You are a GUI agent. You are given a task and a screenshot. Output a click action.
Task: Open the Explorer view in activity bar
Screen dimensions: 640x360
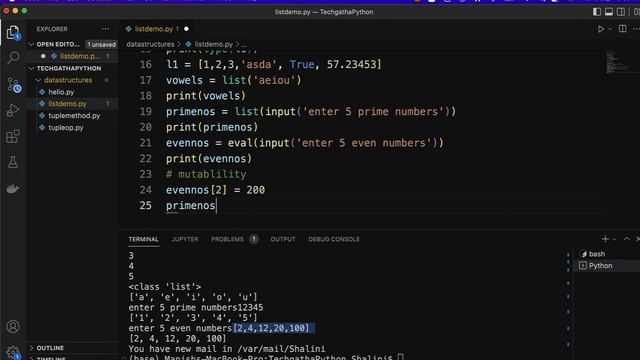pyautogui.click(x=13, y=33)
